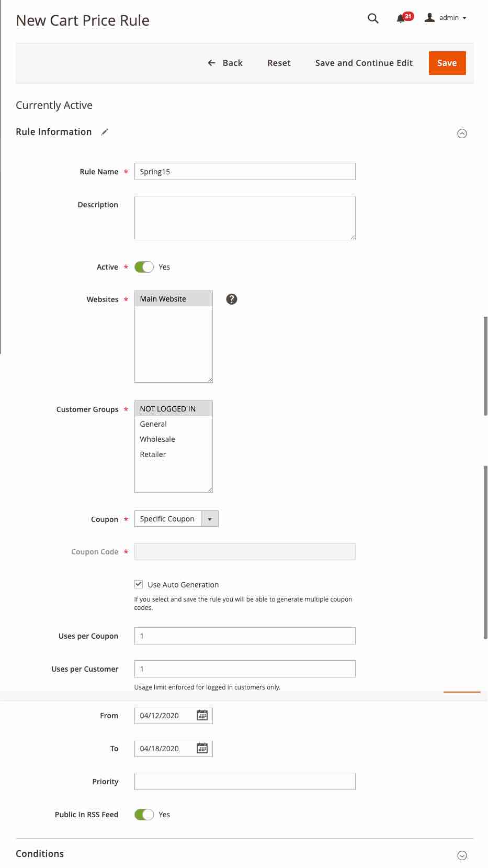
Task: Click the Priority input field
Action: (x=244, y=781)
